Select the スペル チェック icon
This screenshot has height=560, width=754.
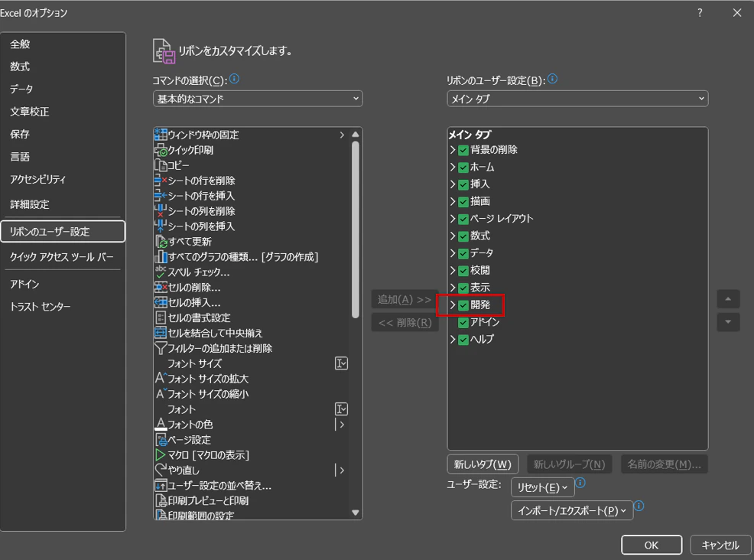click(161, 272)
